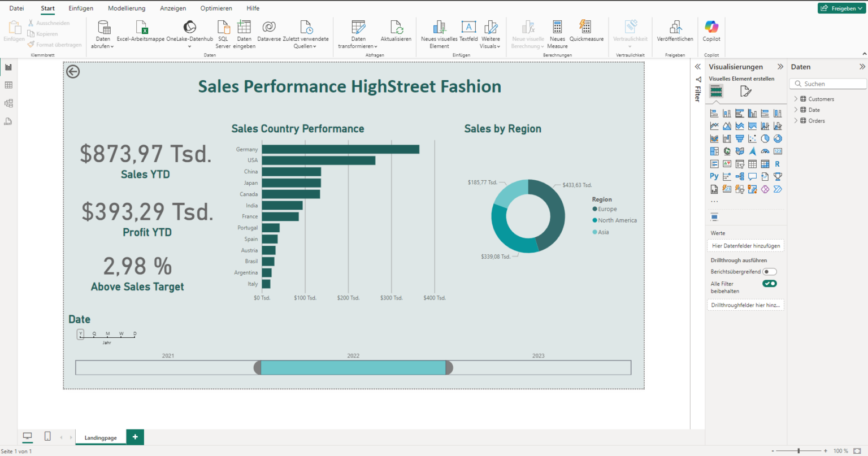The image size is (868, 456).
Task: Click the SQL Server icon in the ribbon
Action: point(223,27)
